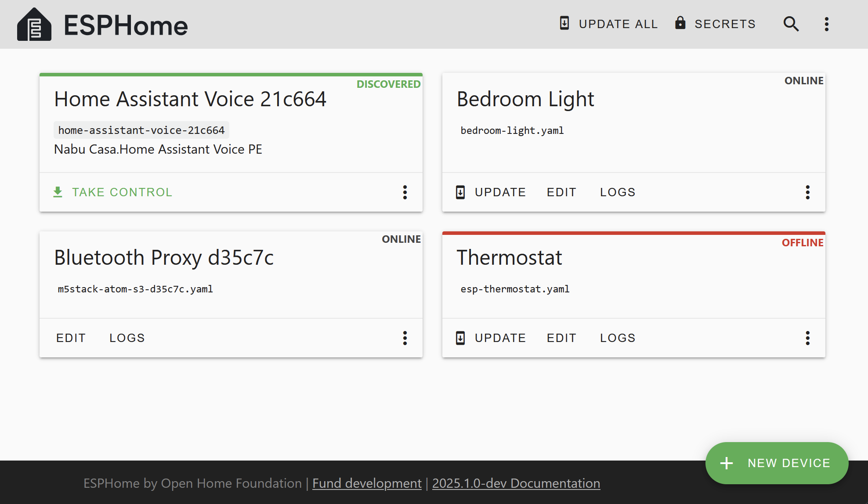Click the ESPHome logo home icon
Image resolution: width=868 pixels, height=504 pixels.
(x=34, y=24)
